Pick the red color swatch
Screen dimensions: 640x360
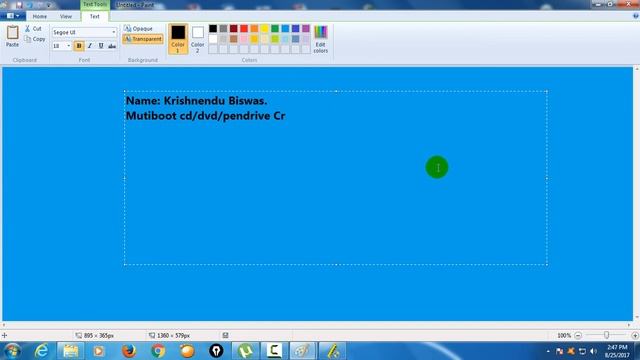tap(244, 28)
